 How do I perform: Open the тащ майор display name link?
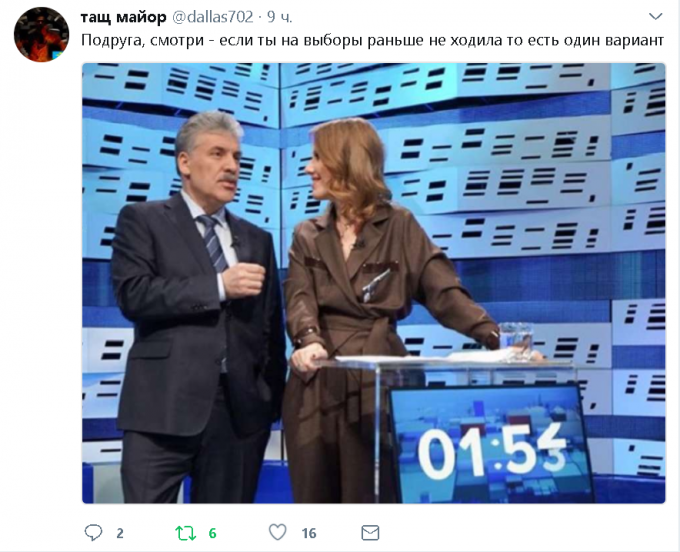click(x=123, y=17)
